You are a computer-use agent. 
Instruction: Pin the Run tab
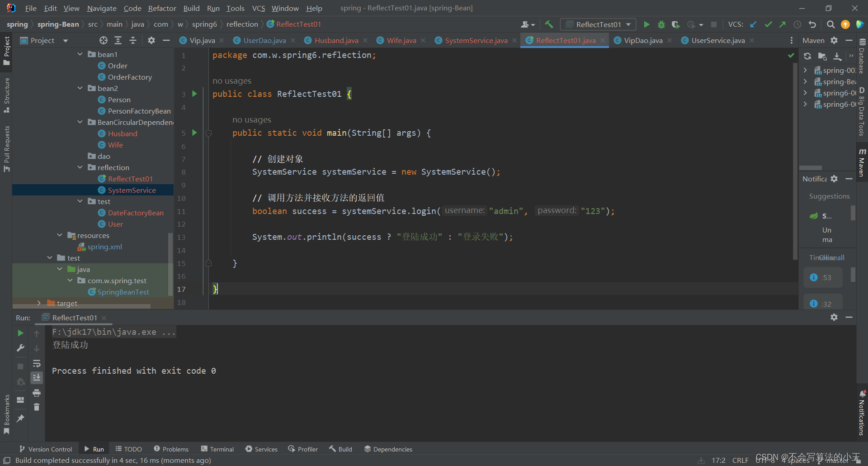pyautogui.click(x=20, y=418)
